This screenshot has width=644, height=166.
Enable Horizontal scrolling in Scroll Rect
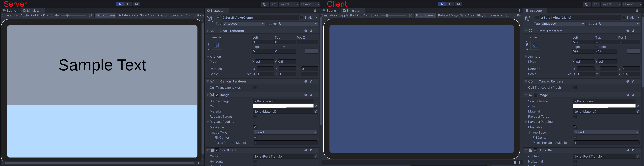pyautogui.click(x=255, y=161)
